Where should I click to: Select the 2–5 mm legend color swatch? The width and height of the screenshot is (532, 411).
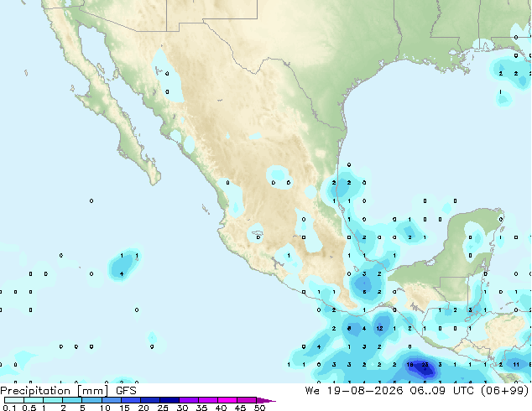72,400
